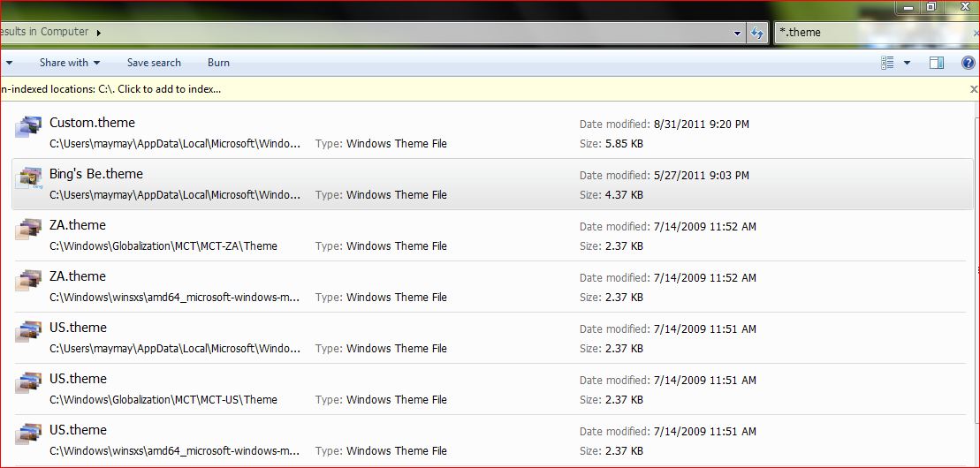Click Save search in the toolbar
The width and height of the screenshot is (980, 468).
click(x=154, y=63)
